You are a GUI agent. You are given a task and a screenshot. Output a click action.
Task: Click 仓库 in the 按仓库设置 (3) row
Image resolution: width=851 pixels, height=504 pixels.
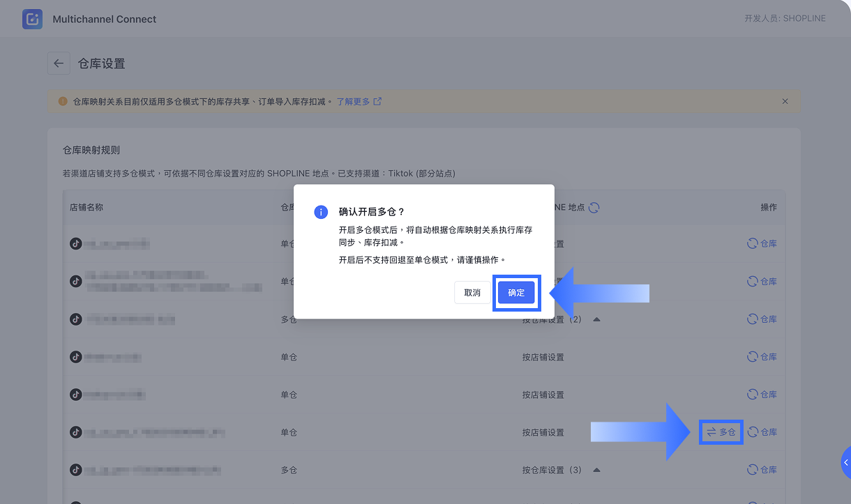(762, 470)
